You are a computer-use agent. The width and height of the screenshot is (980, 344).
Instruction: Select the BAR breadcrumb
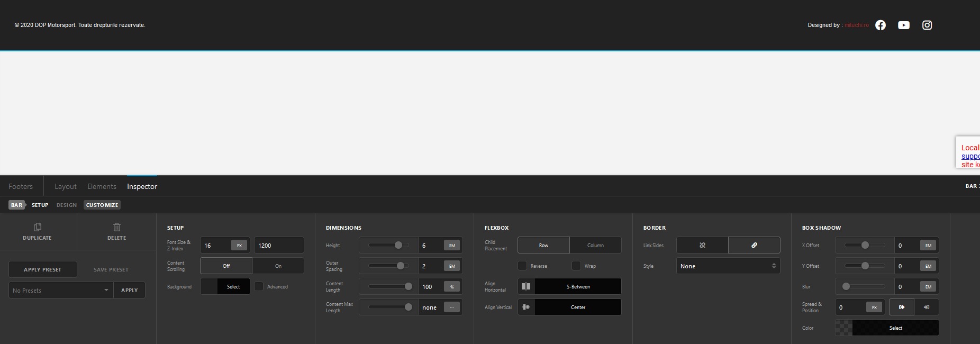(17, 205)
